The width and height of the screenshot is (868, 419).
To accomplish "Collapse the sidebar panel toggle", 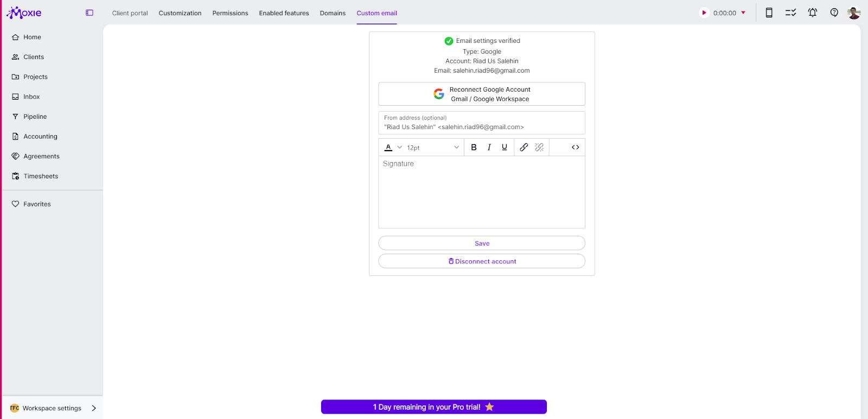I will click(x=90, y=13).
